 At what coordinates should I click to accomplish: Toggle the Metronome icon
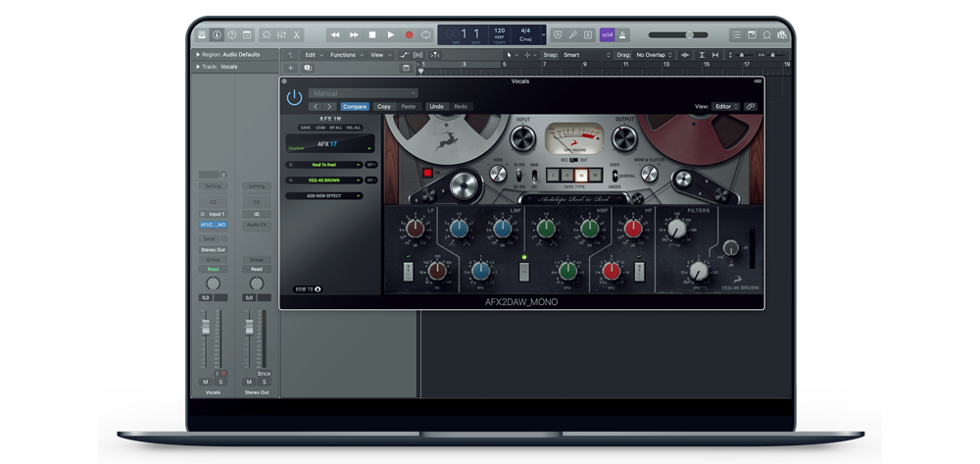(622, 35)
